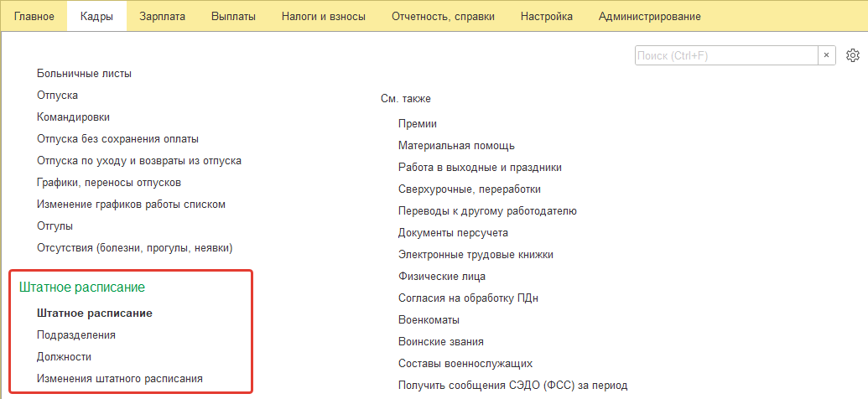Open Изменения штатного расписания
The image size is (868, 399).
[x=120, y=379]
